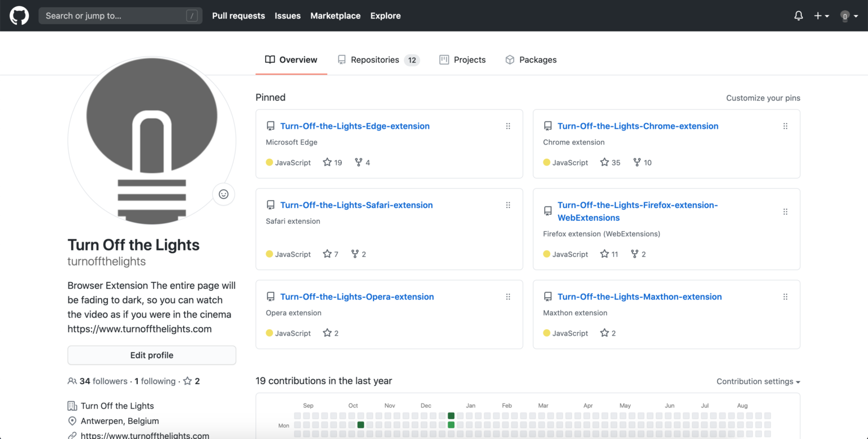Screen dimensions: 868x439
Task: Open the GitHub logo home link
Action: click(x=19, y=16)
